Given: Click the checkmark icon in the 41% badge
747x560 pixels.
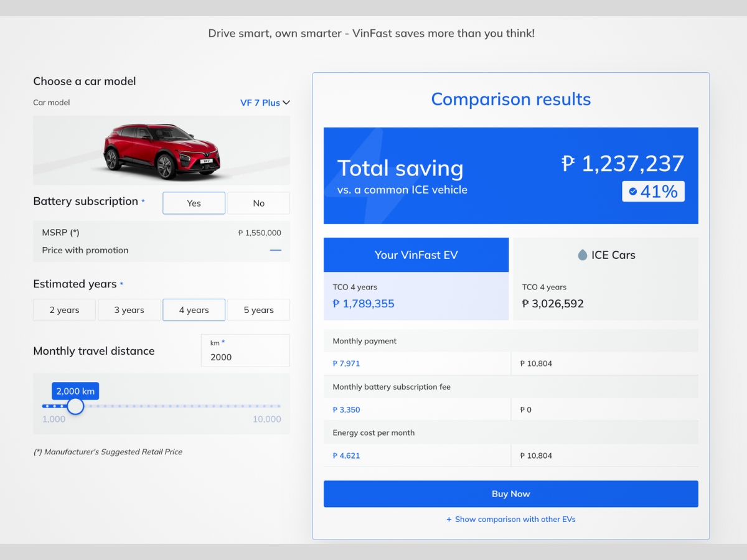Looking at the screenshot, I should coord(633,192).
